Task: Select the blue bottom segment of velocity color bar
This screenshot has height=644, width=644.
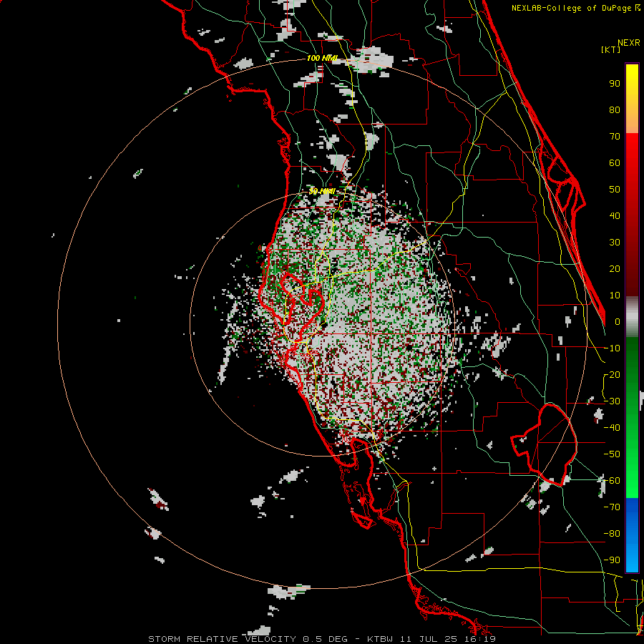Action: point(632,535)
